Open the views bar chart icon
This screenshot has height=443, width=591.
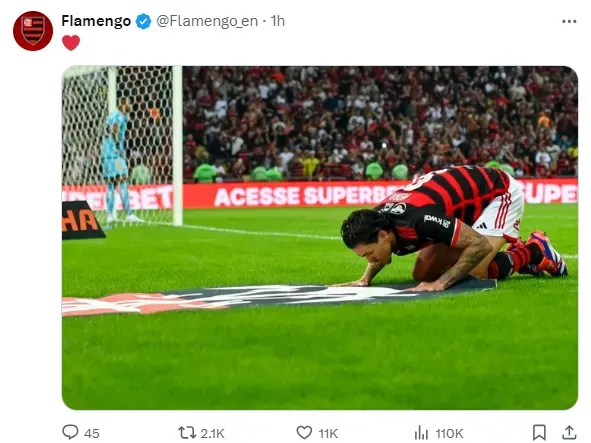[421, 432]
